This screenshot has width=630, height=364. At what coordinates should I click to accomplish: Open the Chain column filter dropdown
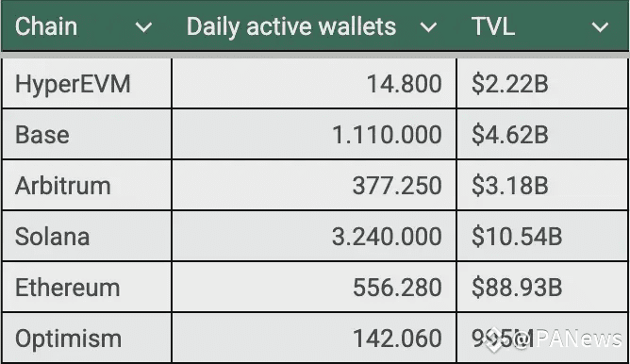point(143,27)
